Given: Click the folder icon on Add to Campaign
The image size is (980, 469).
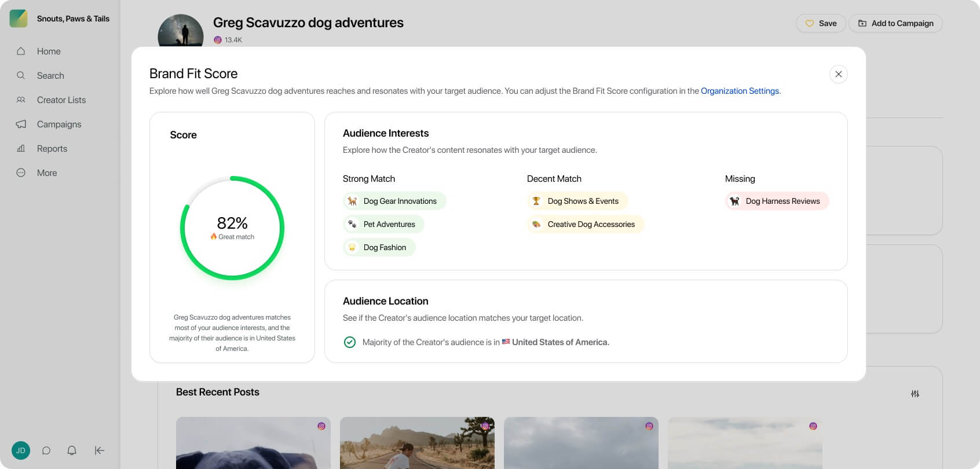Looking at the screenshot, I should (862, 23).
